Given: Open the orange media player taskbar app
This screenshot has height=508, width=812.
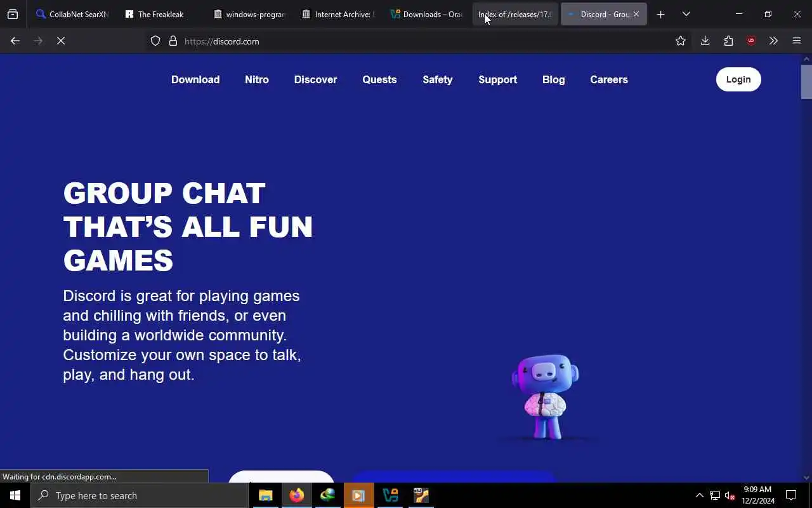Looking at the screenshot, I should (358, 495).
